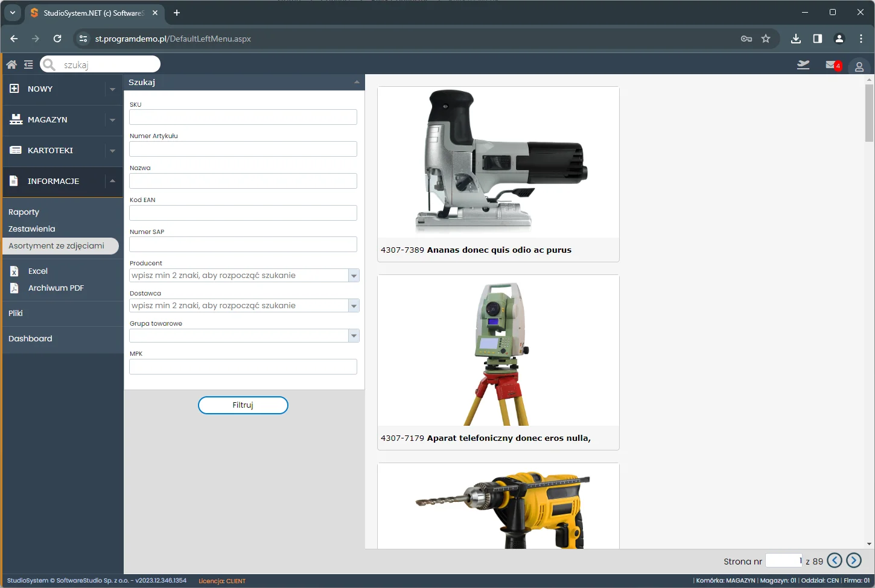Click the Numer SAP input field

(243, 244)
